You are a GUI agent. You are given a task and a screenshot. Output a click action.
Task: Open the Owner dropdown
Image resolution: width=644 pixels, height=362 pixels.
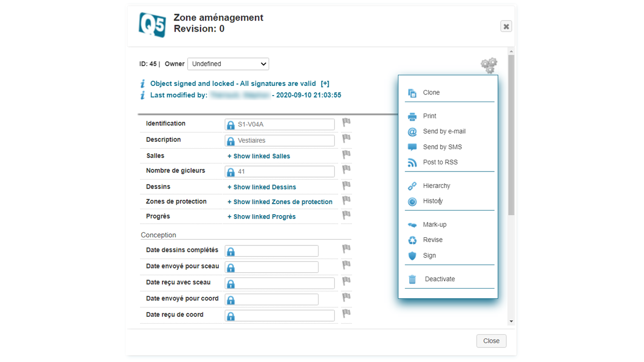pos(228,64)
